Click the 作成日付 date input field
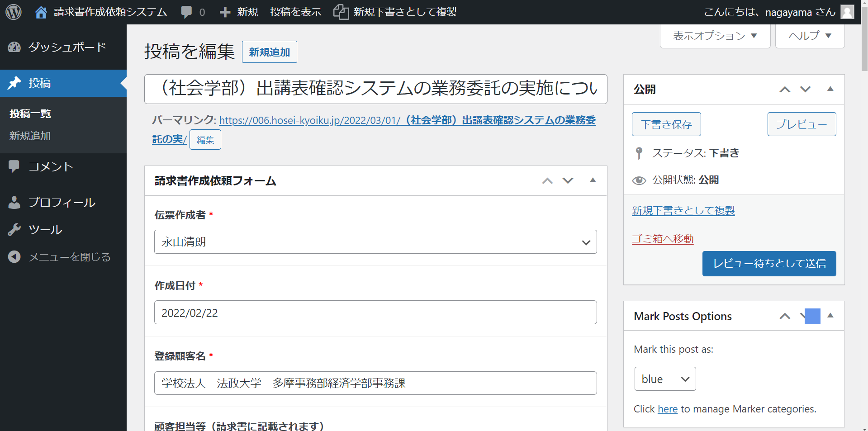The image size is (868, 431). click(x=375, y=313)
